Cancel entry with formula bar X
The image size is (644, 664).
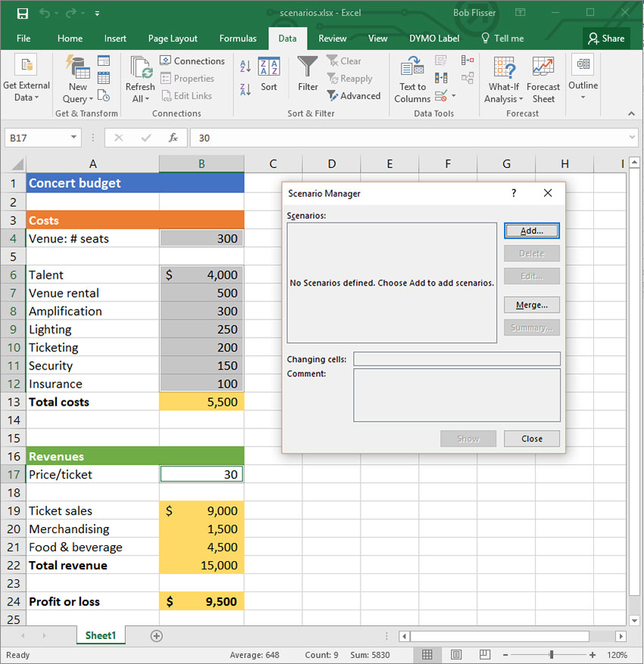click(119, 138)
